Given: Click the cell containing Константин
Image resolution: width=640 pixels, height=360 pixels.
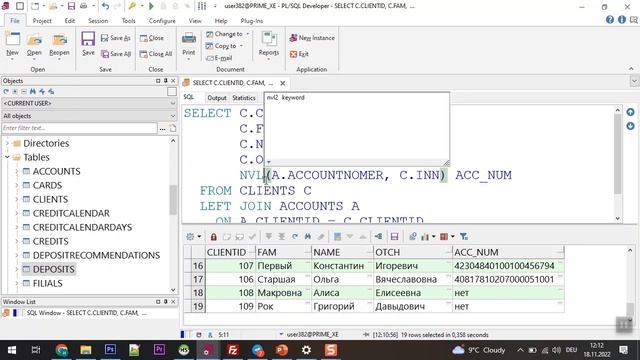Looking at the screenshot, I should coord(342,266).
